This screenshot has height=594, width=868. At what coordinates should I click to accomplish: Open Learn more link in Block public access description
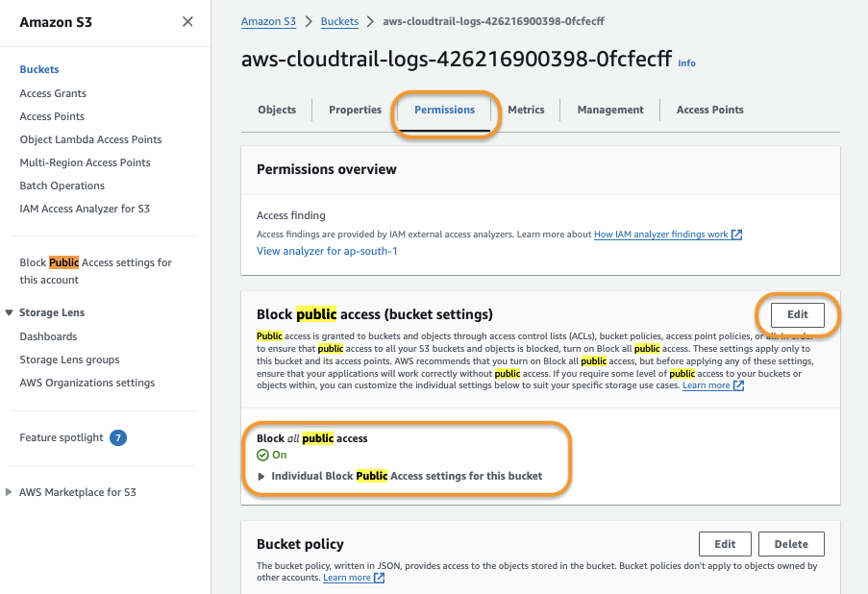pos(706,385)
